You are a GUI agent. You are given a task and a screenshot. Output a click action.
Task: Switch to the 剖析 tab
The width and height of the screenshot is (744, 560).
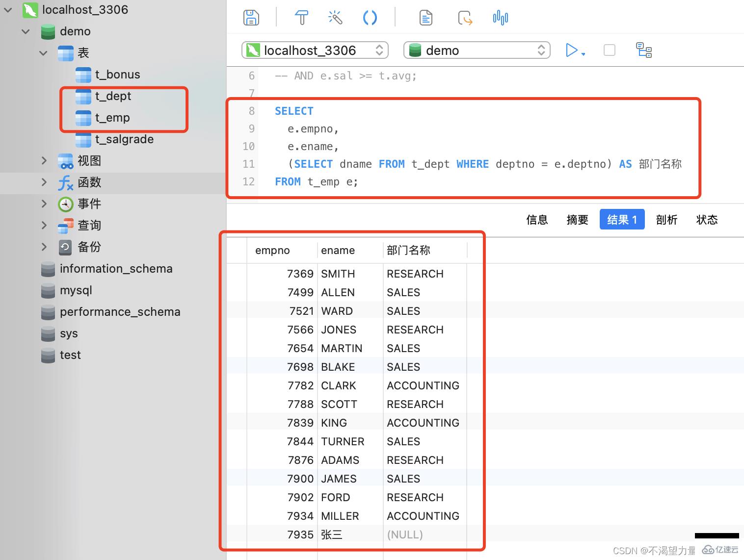666,220
